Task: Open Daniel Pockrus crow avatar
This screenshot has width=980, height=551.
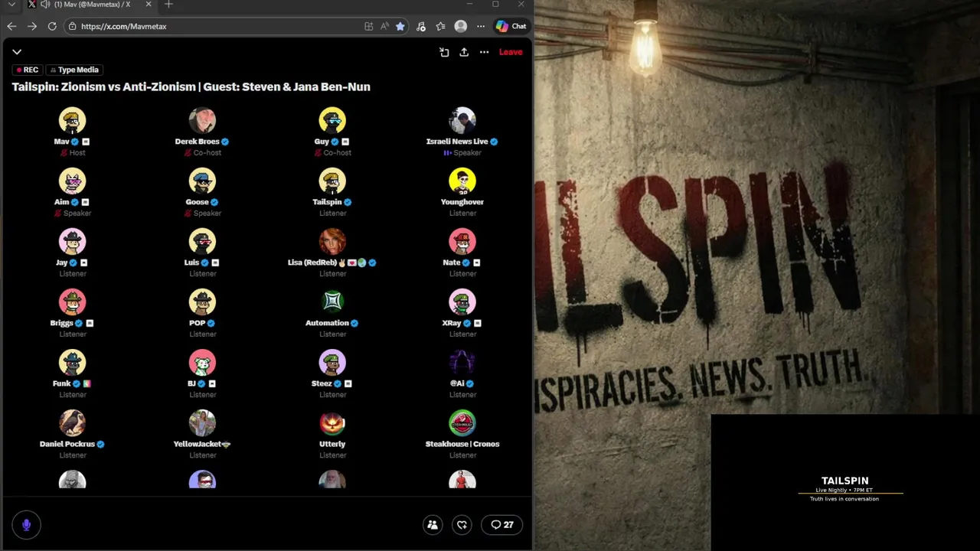Action: point(73,423)
